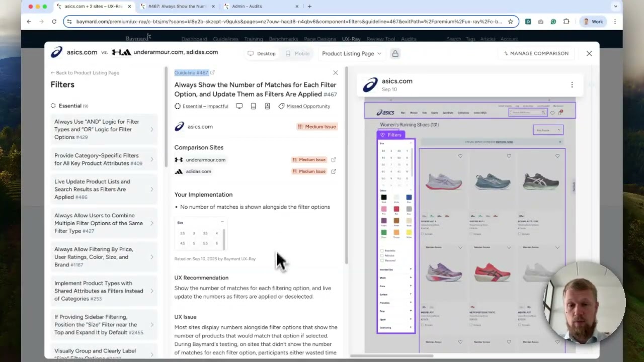Click the 'Essential (9)' section heading

coord(69,106)
